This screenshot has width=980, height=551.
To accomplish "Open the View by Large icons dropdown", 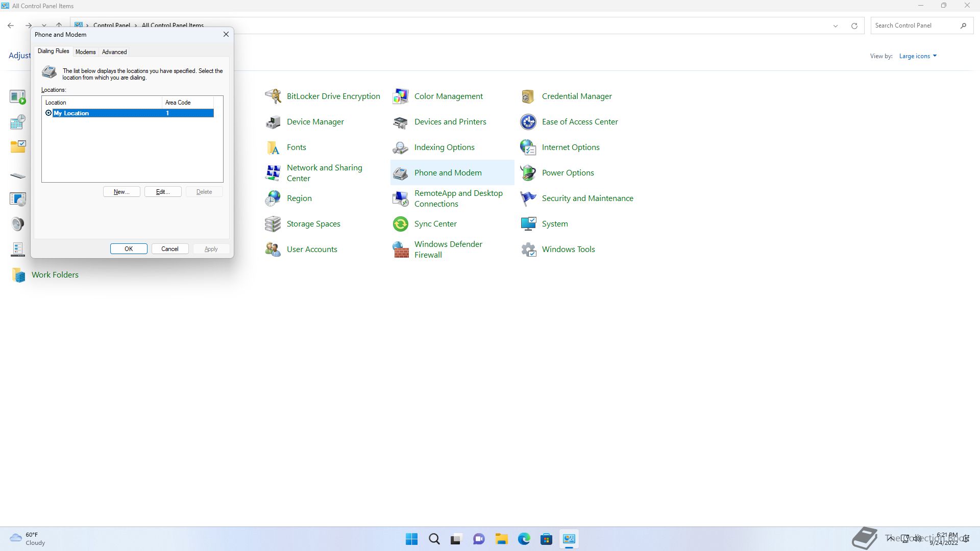I will click(x=918, y=56).
